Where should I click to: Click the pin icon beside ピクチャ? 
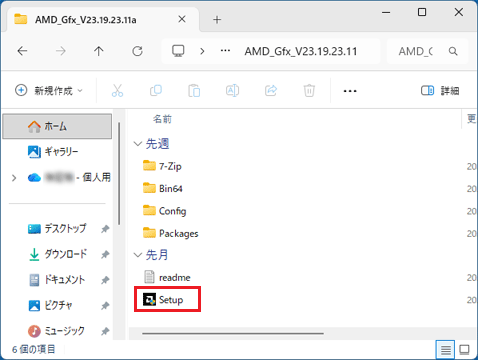tap(105, 305)
